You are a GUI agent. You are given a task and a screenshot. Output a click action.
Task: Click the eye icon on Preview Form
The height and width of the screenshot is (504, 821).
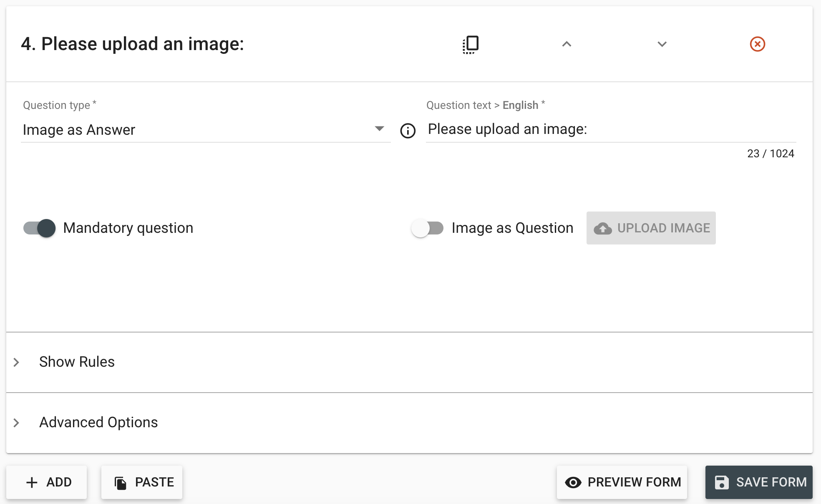(x=573, y=482)
